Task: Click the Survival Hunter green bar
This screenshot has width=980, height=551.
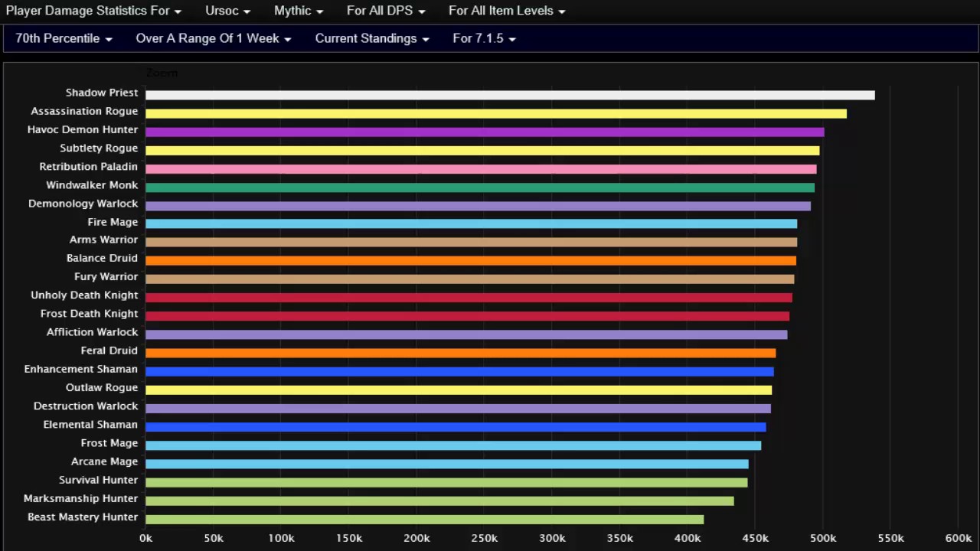Action: 446,482
